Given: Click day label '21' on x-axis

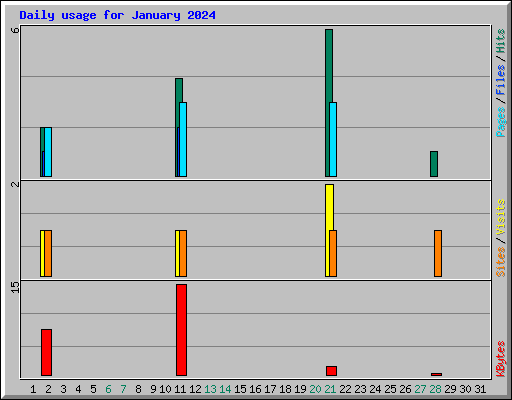Looking at the screenshot, I should [x=330, y=389].
